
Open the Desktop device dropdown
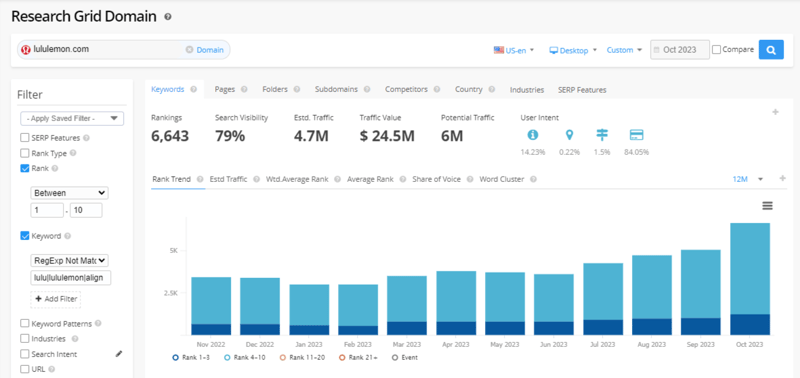click(x=573, y=50)
